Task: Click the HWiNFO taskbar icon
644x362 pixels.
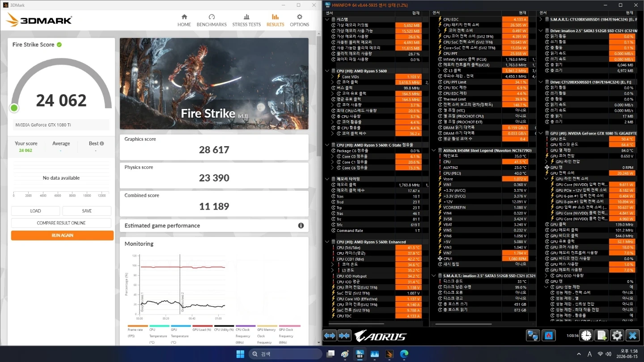Action: (x=360, y=354)
